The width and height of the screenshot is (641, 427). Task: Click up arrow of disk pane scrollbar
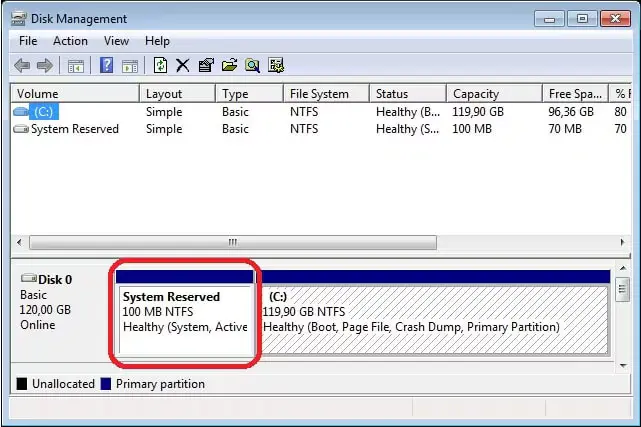623,268
